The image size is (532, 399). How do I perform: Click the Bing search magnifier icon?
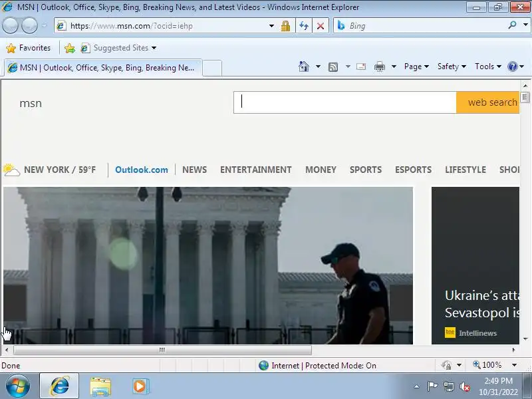click(x=513, y=25)
